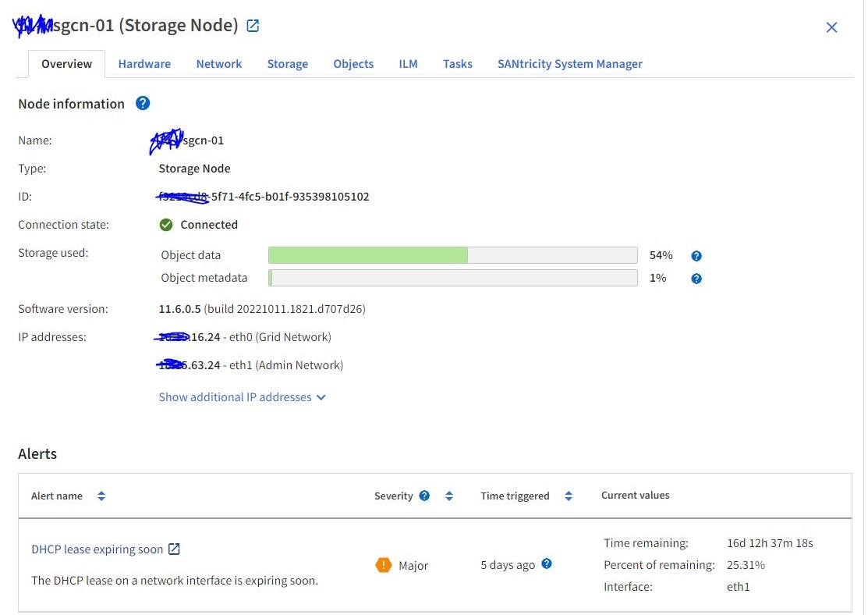Open the DHCP alert external link icon

coord(175,549)
